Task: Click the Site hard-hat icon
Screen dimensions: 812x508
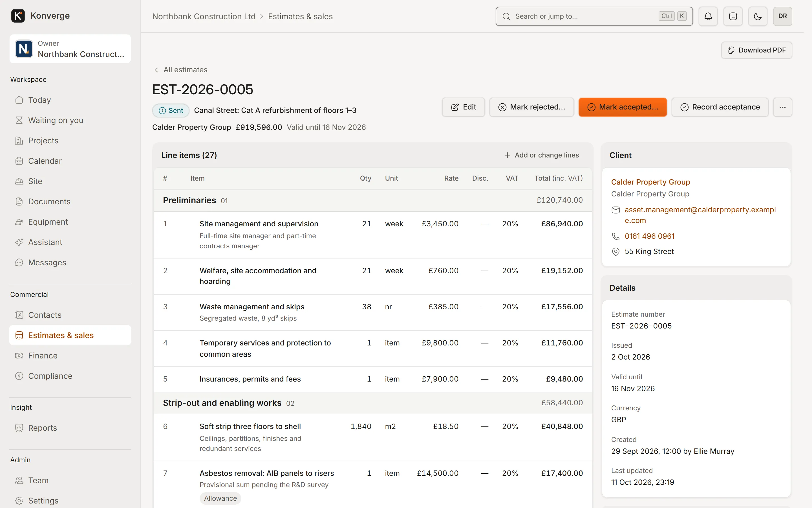Action: point(19,181)
